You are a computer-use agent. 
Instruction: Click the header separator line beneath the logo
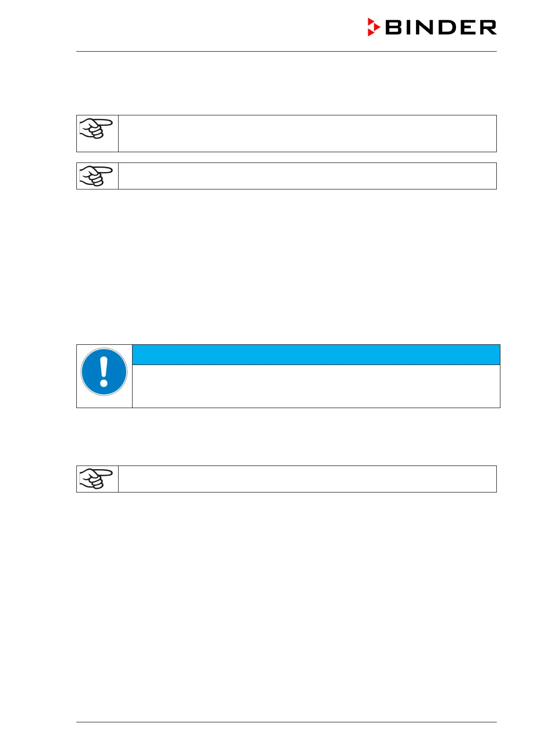click(286, 52)
